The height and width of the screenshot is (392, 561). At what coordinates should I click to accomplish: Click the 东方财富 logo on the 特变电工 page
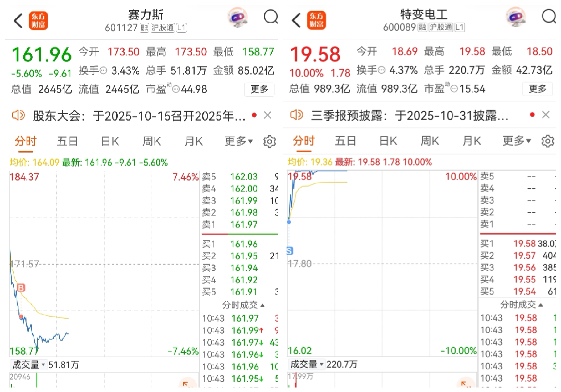point(316,20)
